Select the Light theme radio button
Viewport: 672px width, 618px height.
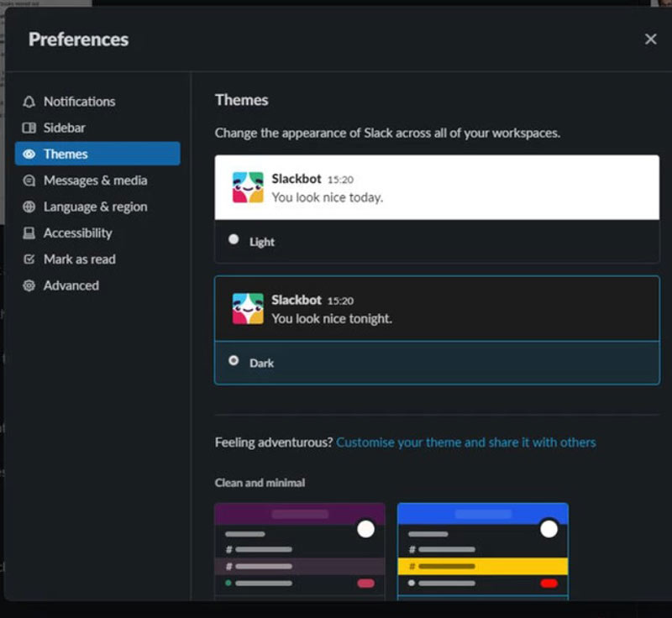(234, 240)
